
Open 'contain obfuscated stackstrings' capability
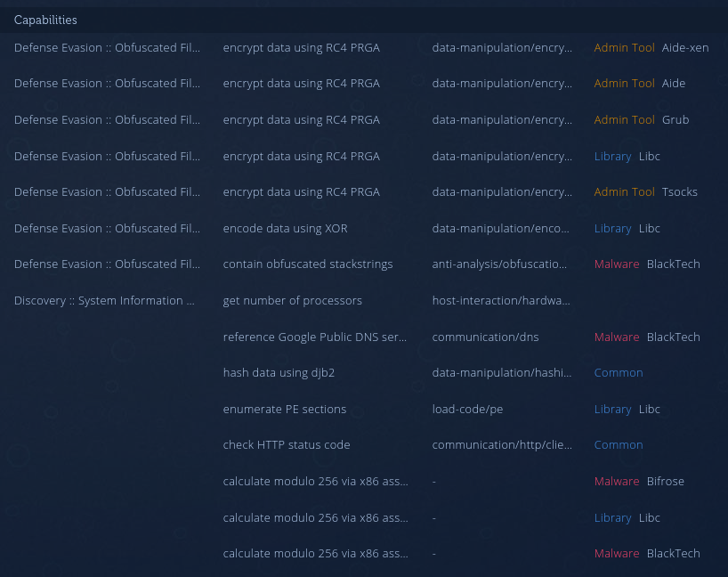pos(307,264)
